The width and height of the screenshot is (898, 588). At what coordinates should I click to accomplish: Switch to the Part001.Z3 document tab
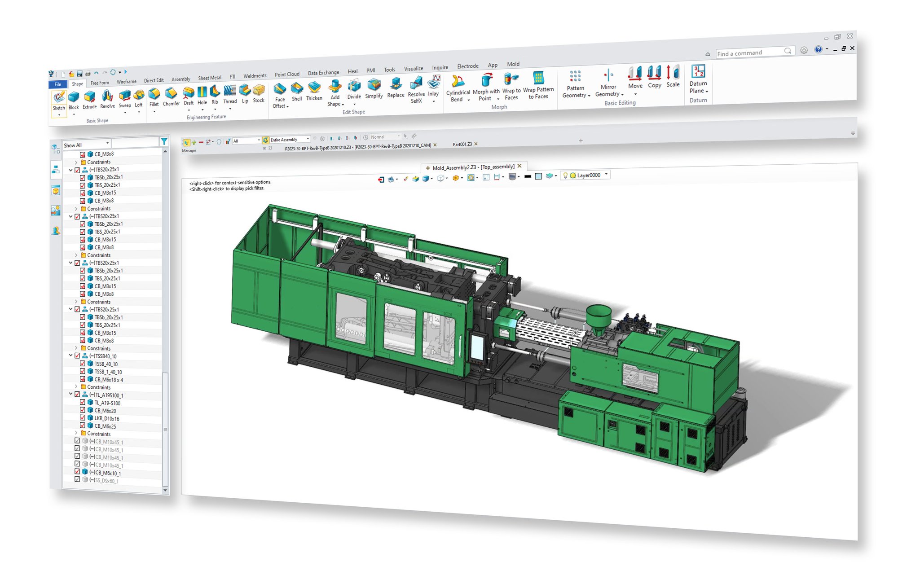(x=462, y=144)
